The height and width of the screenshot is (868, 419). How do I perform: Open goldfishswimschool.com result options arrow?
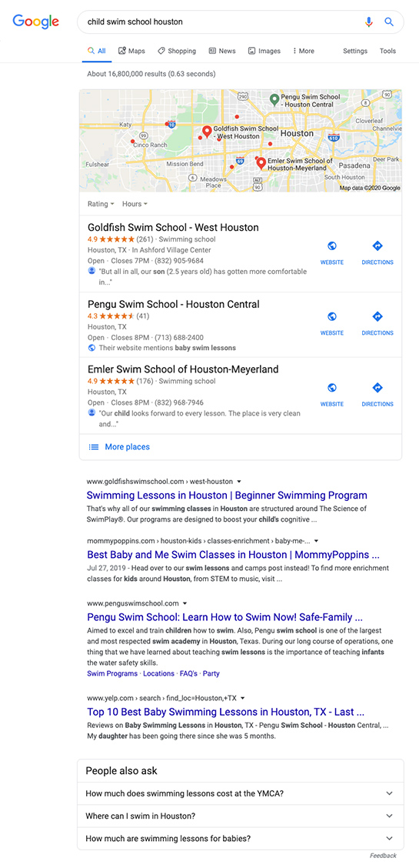[x=239, y=482]
